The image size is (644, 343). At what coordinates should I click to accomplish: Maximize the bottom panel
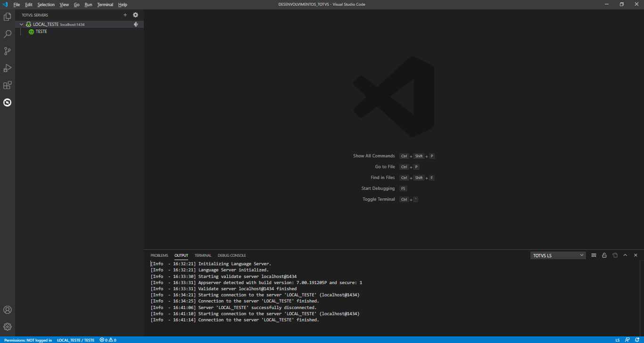[x=625, y=255]
